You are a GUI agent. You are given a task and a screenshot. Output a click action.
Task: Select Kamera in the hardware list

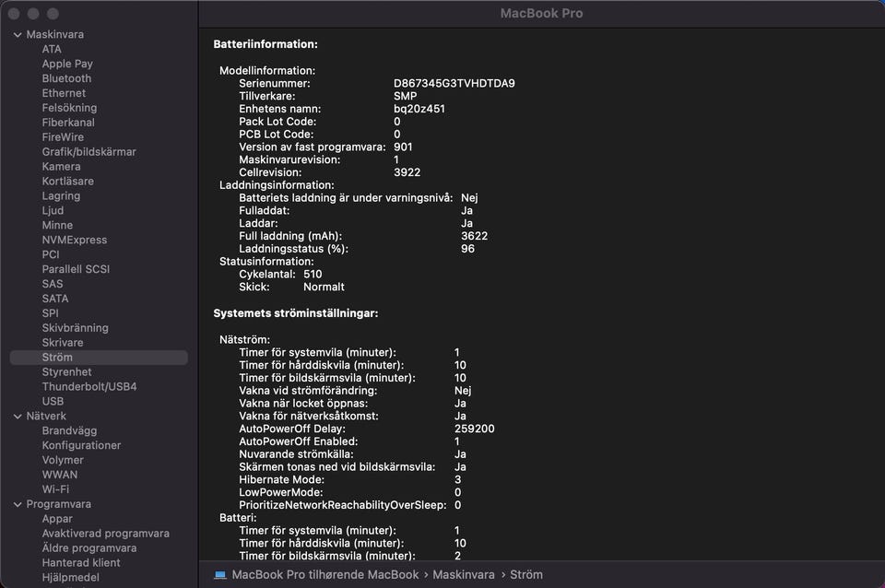[x=61, y=167]
